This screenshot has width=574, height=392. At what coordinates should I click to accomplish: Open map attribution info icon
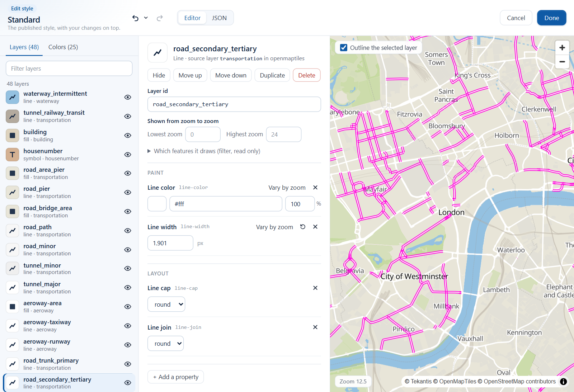(564, 382)
